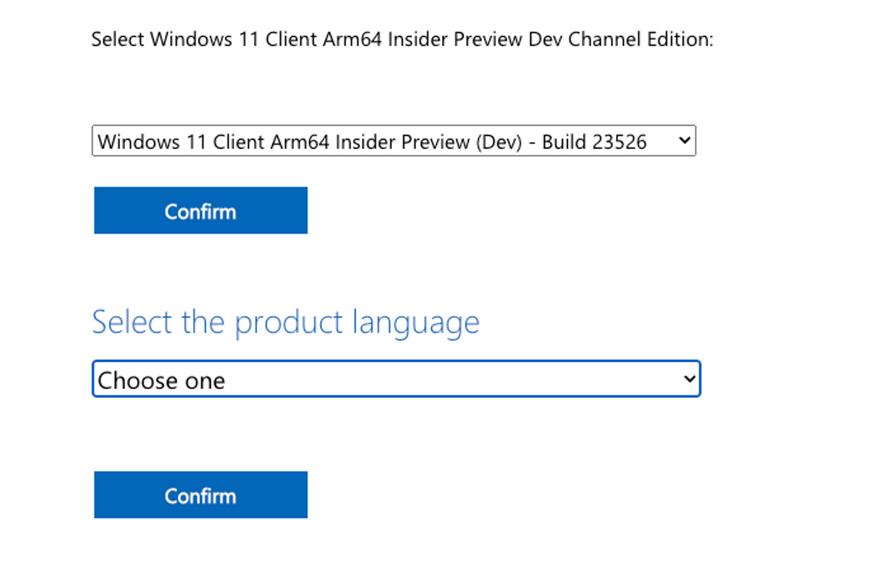Open the Windows 11 edition build dropdown
888x588 pixels.
pos(393,141)
